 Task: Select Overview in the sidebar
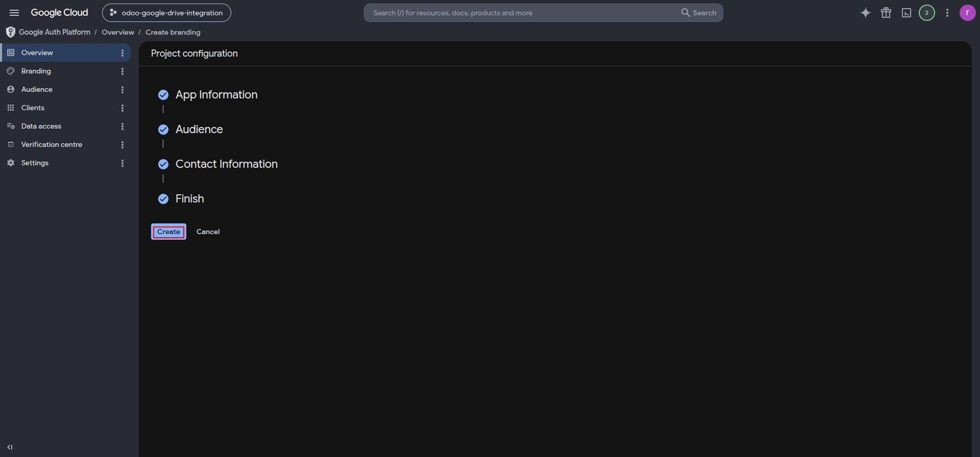pyautogui.click(x=65, y=53)
